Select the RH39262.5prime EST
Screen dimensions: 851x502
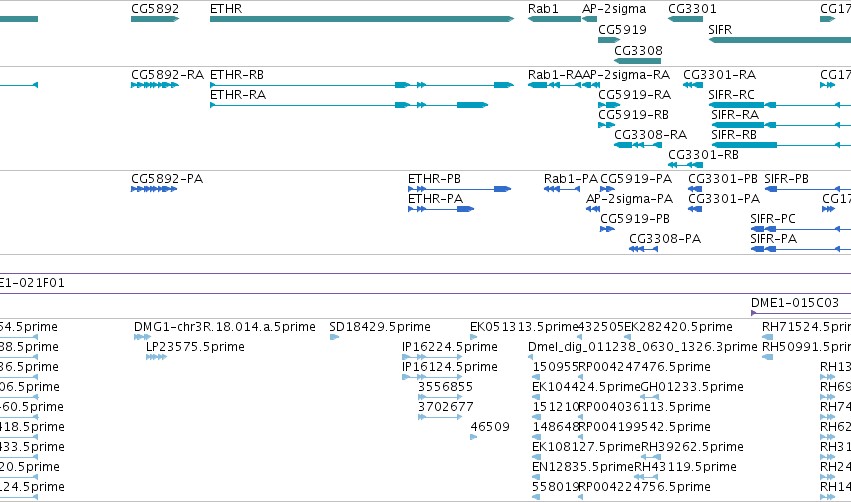pos(650,457)
